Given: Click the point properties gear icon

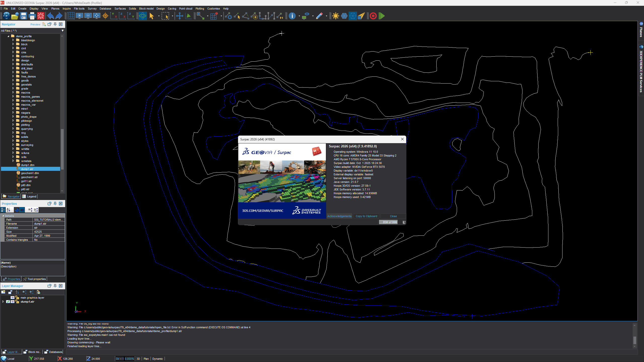Looking at the screenshot, I should [x=228, y=16].
